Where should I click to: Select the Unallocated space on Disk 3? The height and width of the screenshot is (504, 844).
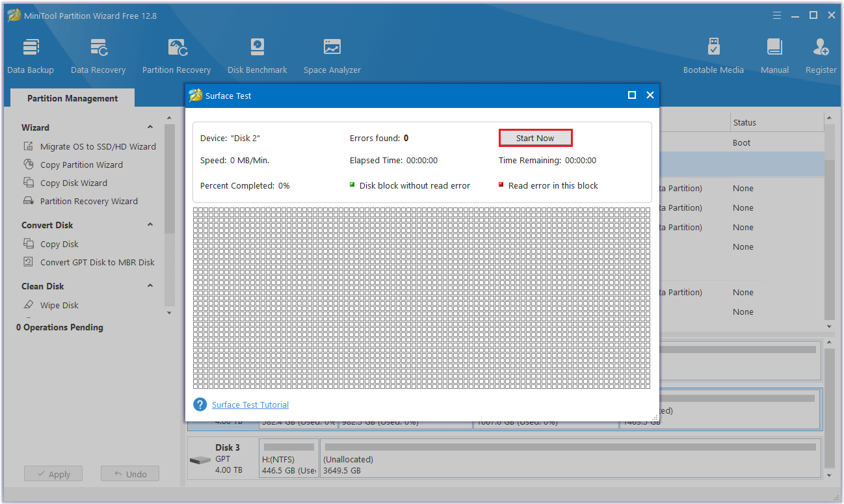[x=571, y=458]
